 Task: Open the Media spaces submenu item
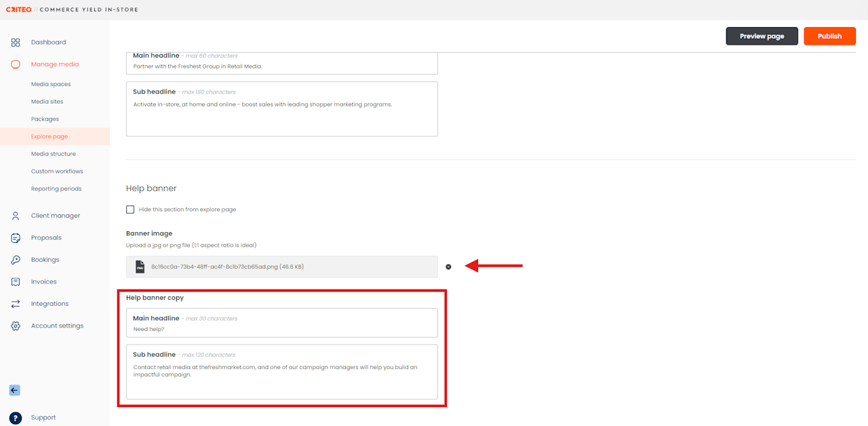click(x=51, y=84)
